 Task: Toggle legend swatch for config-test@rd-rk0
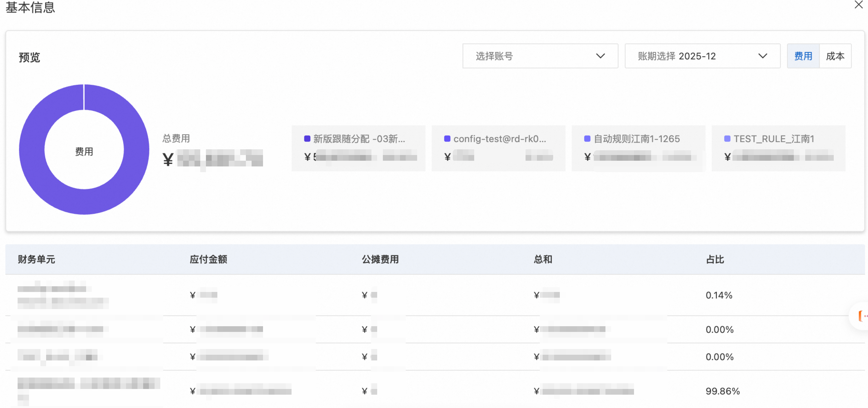pyautogui.click(x=447, y=139)
